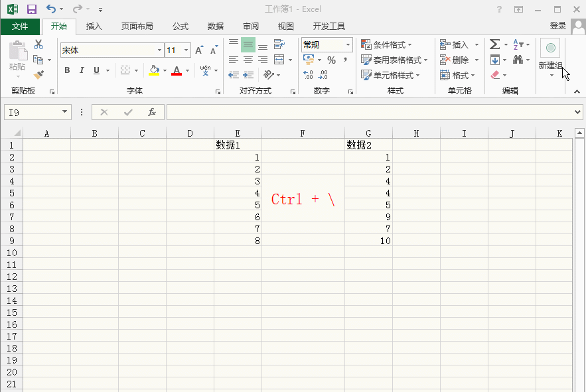Save the workbook with the floppy disk icon
Image resolution: width=586 pixels, height=392 pixels.
point(32,9)
